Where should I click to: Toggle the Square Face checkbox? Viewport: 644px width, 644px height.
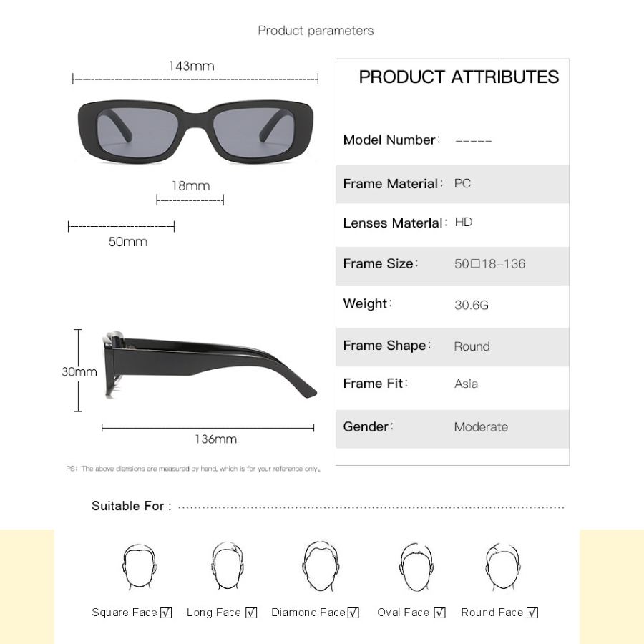166,613
